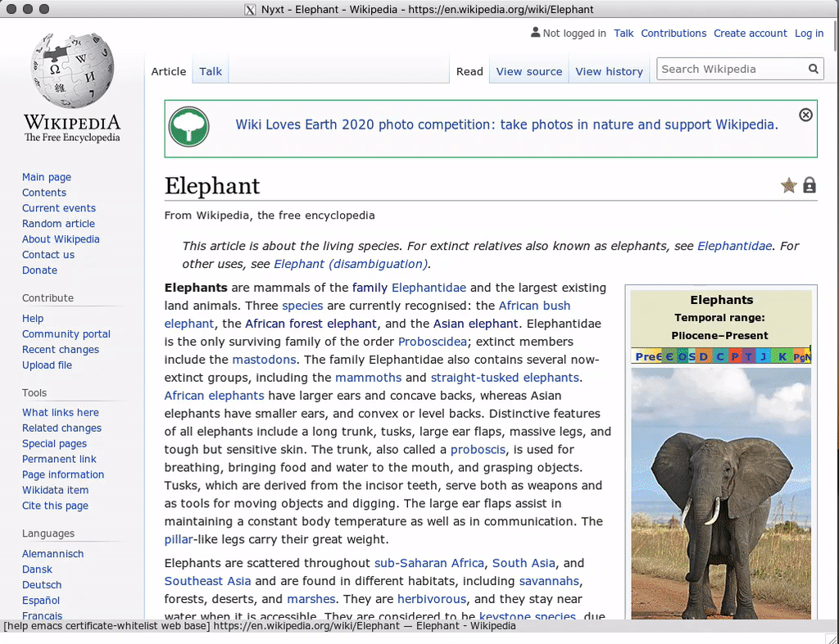Open Community portal

point(66,333)
